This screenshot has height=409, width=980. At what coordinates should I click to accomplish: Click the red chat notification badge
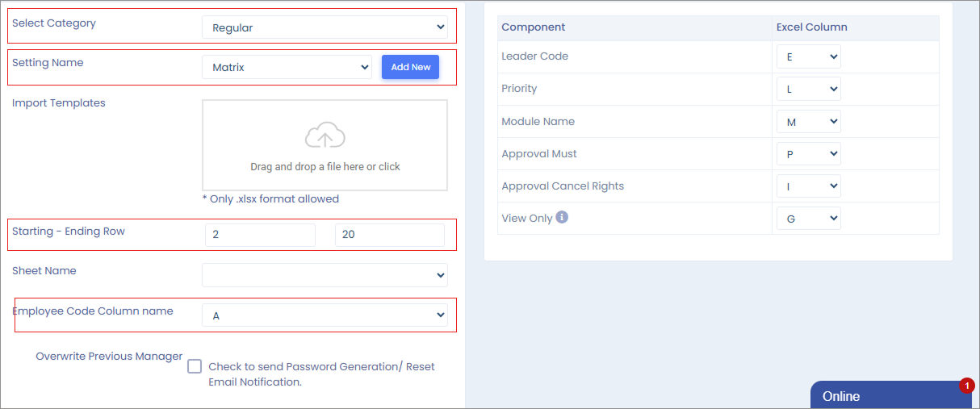(x=966, y=386)
